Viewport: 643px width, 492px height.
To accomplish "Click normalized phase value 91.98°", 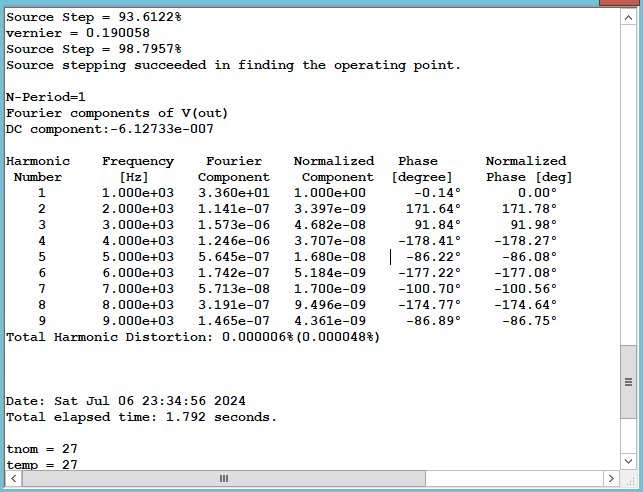I will [534, 225].
